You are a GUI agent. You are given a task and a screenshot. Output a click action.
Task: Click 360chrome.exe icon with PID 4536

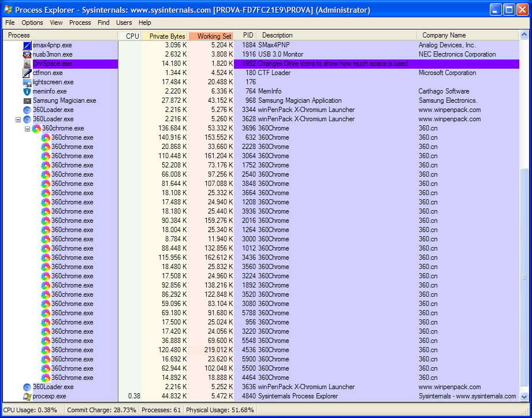tap(46, 350)
